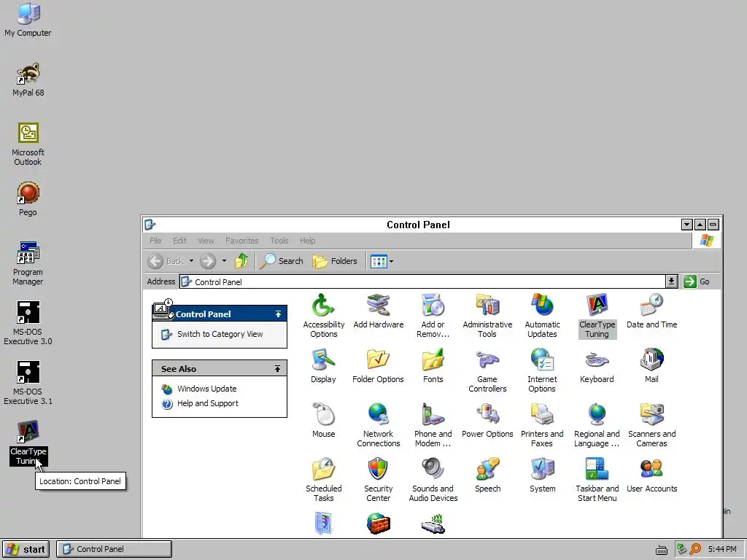
Task: Toggle the Folders pane button
Action: [334, 261]
